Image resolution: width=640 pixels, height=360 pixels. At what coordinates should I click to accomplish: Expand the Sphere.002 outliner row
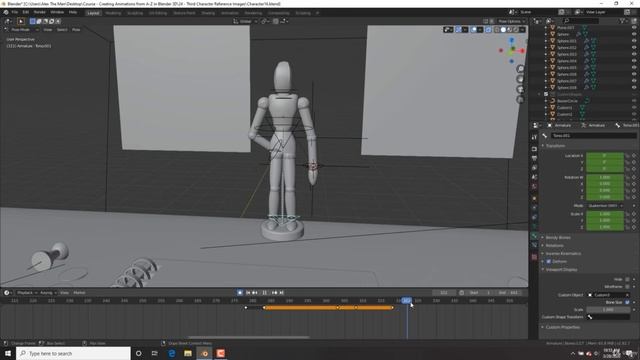pyautogui.click(x=546, y=47)
